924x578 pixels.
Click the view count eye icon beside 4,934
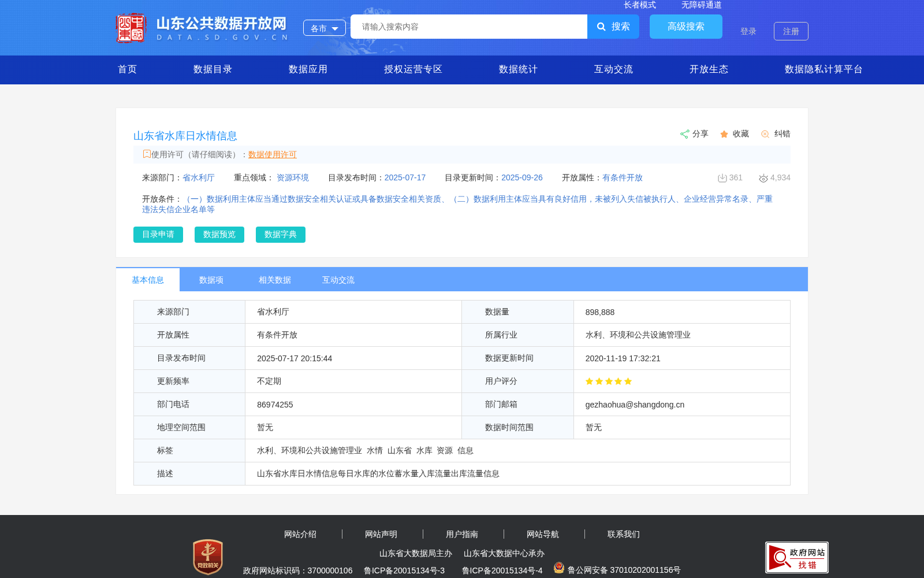(763, 178)
